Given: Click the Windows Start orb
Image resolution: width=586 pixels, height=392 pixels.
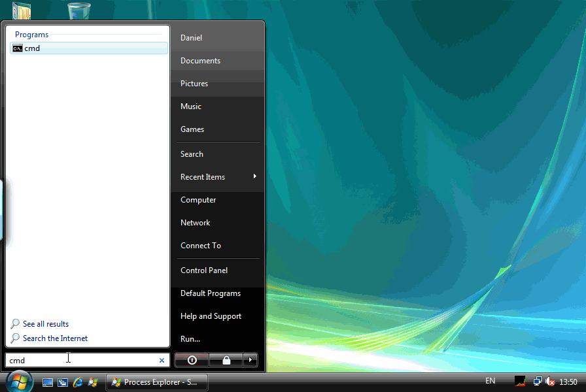Looking at the screenshot, I should pos(18,381).
